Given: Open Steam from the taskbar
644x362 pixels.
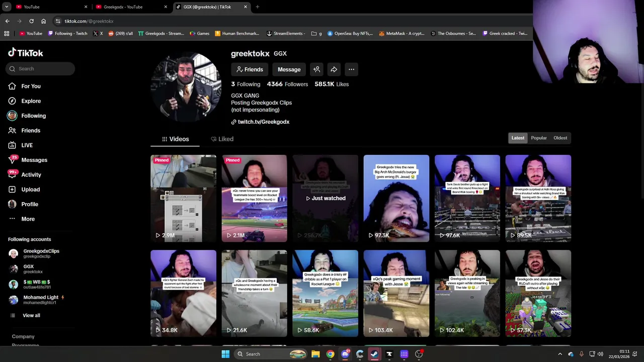Looking at the screenshot, I should (x=374, y=354).
